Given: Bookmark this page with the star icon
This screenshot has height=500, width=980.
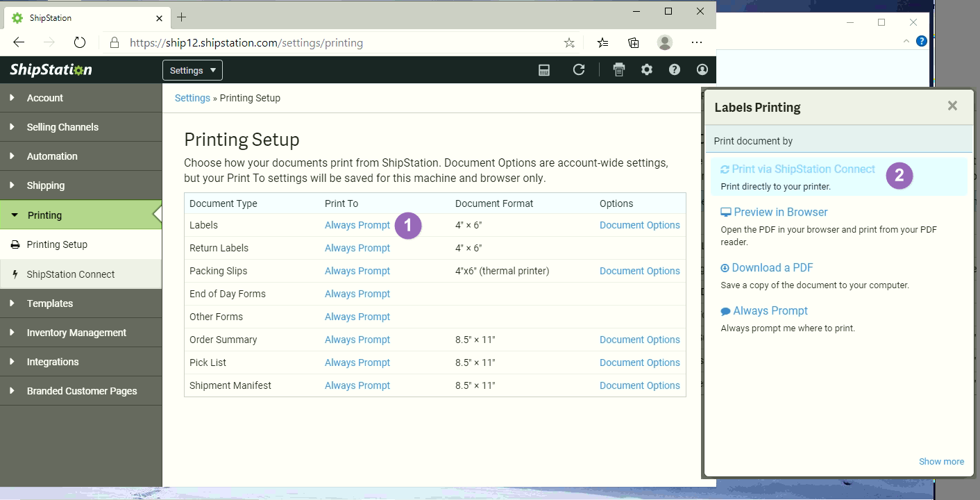Looking at the screenshot, I should pyautogui.click(x=569, y=43).
